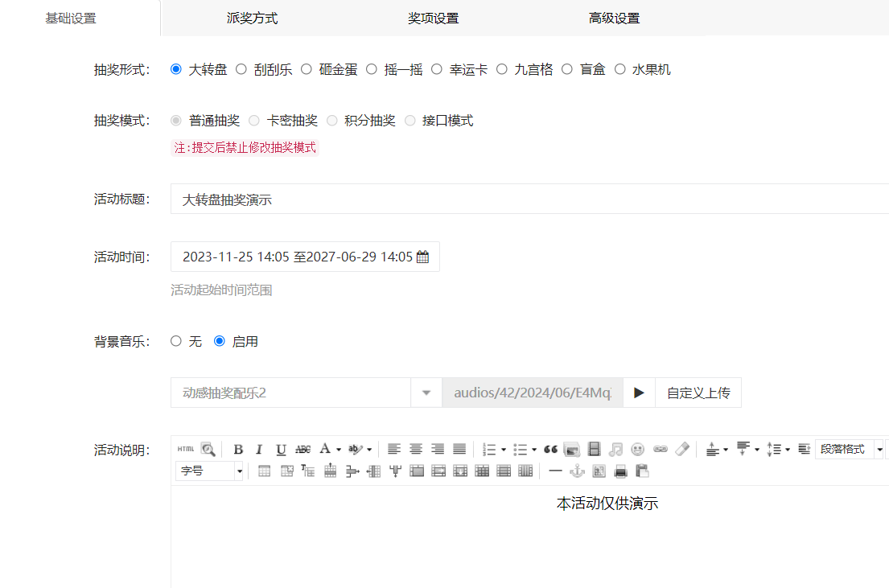Open calendar icon for activity time
Viewport: 889px width, 588px height.
(423, 257)
